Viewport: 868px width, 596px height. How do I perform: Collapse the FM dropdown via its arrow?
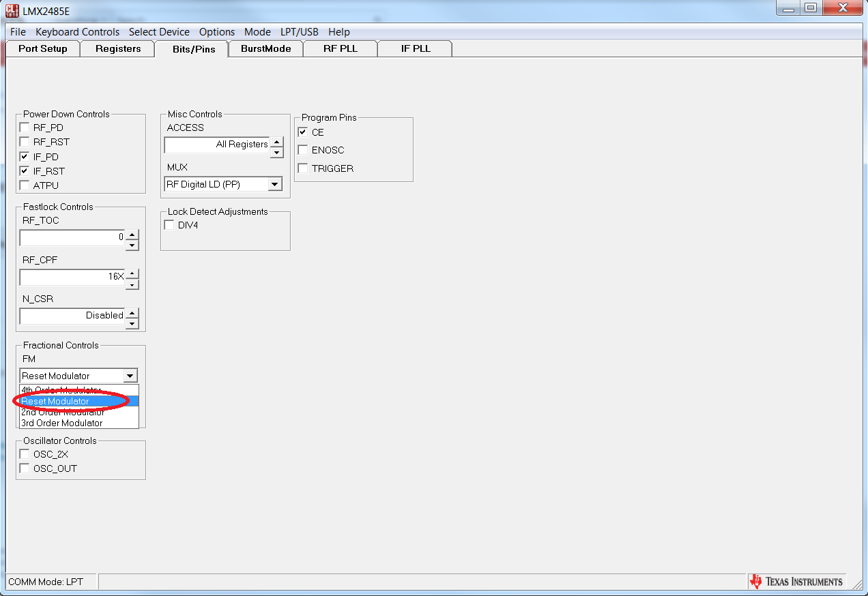(130, 376)
